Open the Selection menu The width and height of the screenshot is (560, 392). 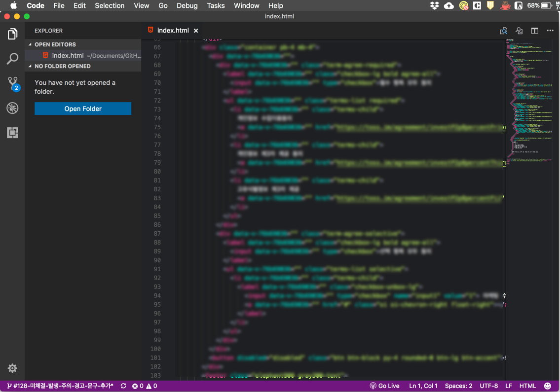[110, 5]
